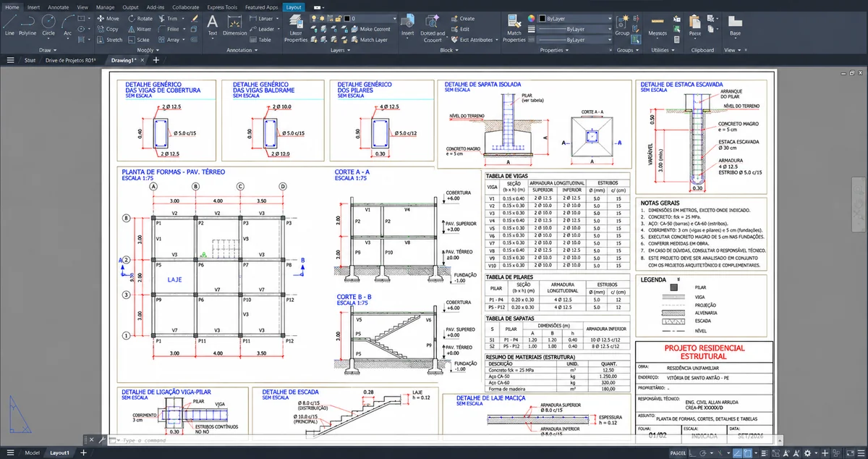Image resolution: width=868 pixels, height=459 pixels.
Task: Expand the Utilities panel dropdown
Action: (x=663, y=50)
